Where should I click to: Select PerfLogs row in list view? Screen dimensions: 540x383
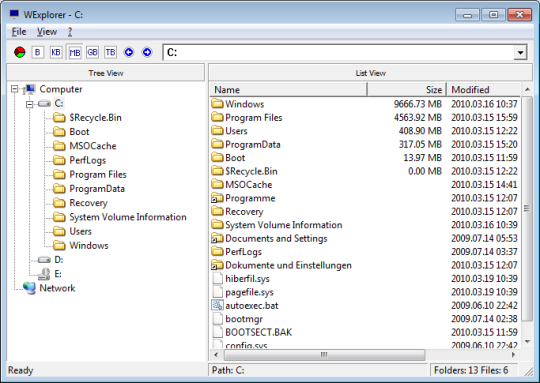(x=365, y=251)
